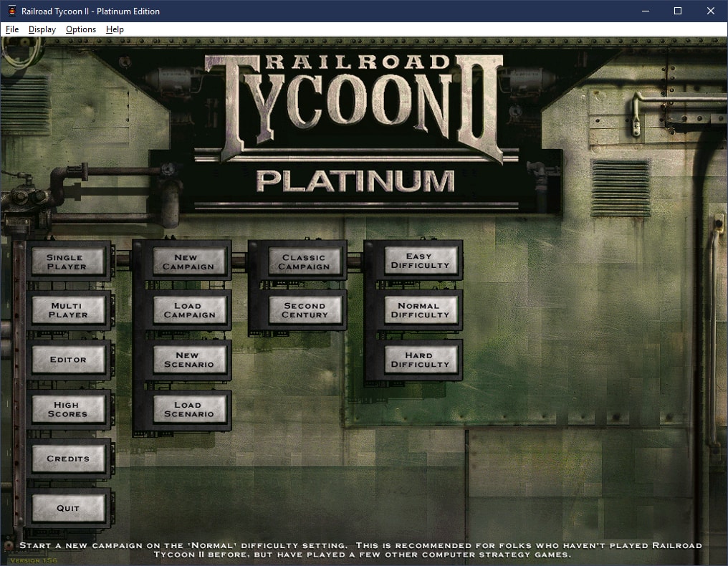Start a New Campaign

188,262
